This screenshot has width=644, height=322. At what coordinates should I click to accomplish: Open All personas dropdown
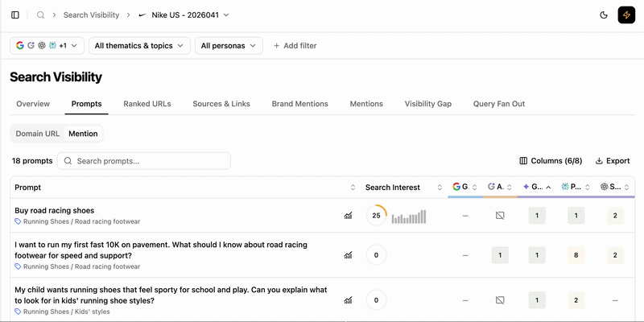coord(229,46)
